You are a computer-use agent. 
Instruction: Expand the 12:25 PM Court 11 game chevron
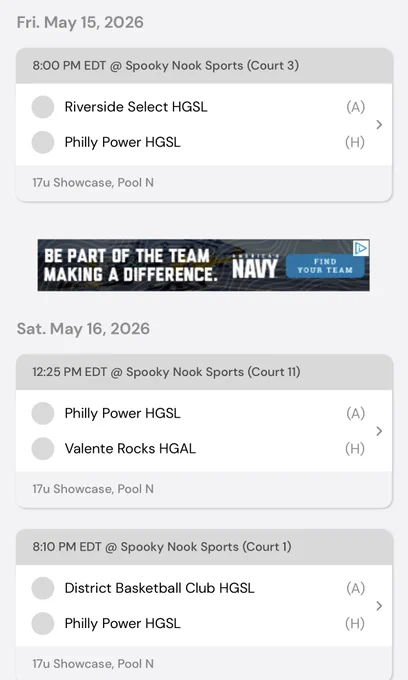pyautogui.click(x=379, y=431)
